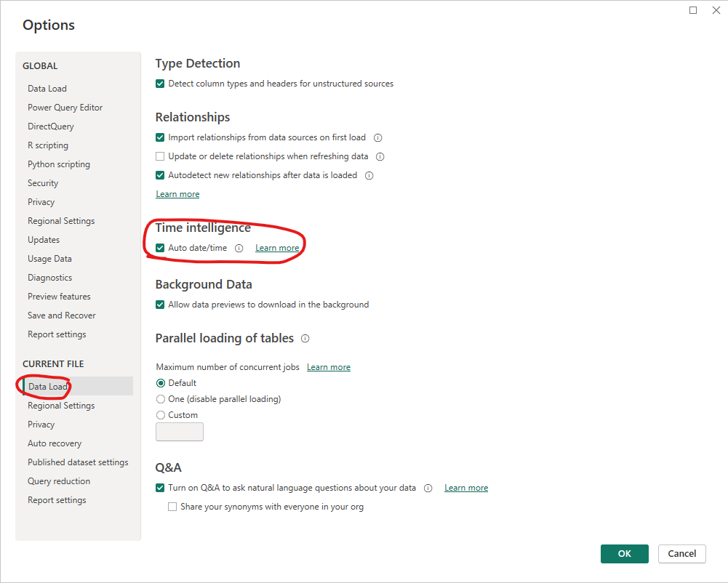The image size is (728, 583).
Task: Enable Share your synonyms with everyone checkbox
Action: 172,507
